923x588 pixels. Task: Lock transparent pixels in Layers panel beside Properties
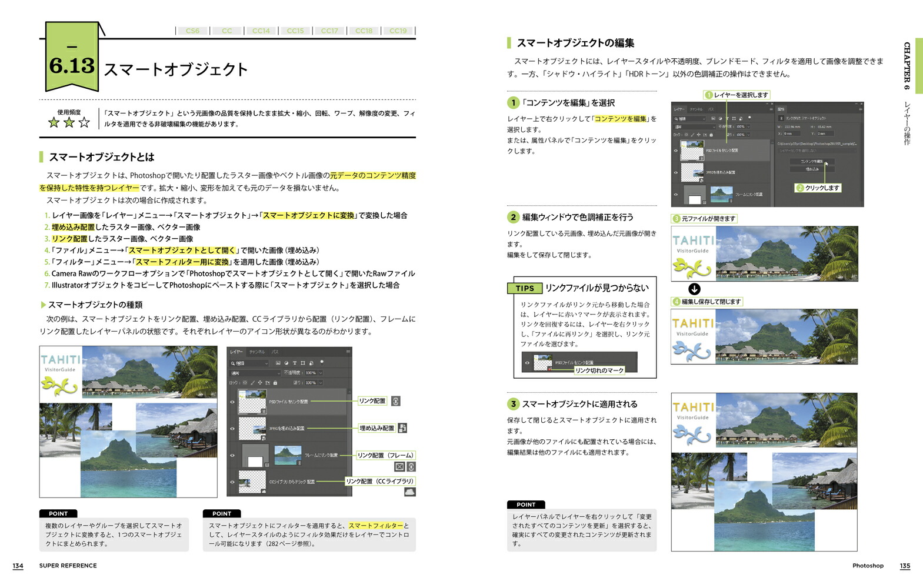click(x=686, y=135)
